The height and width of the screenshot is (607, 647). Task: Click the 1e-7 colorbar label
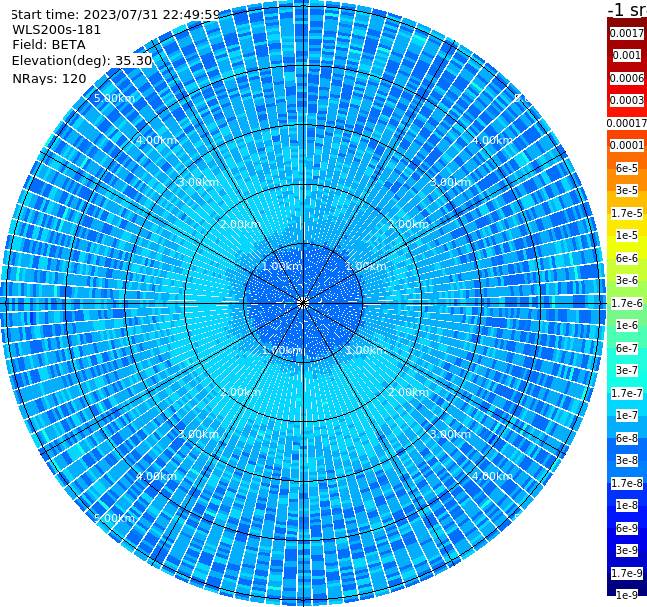tap(627, 415)
